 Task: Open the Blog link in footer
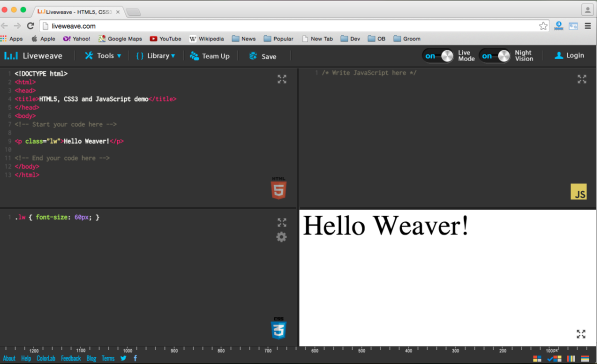coord(91,358)
